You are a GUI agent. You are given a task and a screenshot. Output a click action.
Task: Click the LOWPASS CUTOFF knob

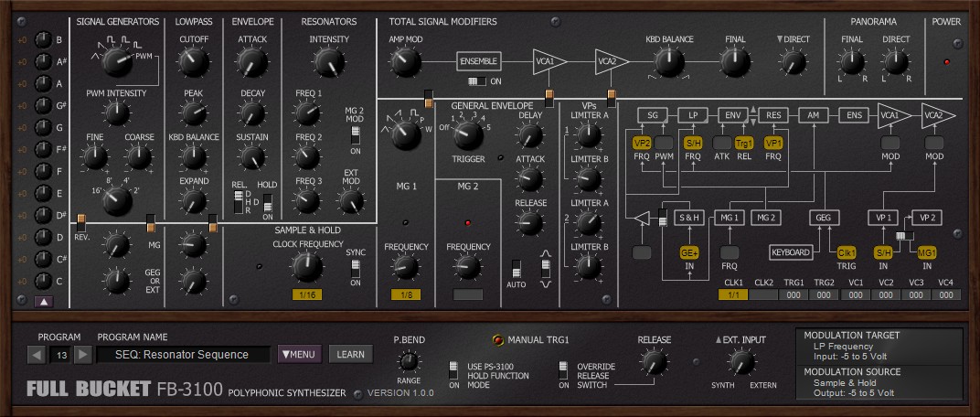pos(193,62)
